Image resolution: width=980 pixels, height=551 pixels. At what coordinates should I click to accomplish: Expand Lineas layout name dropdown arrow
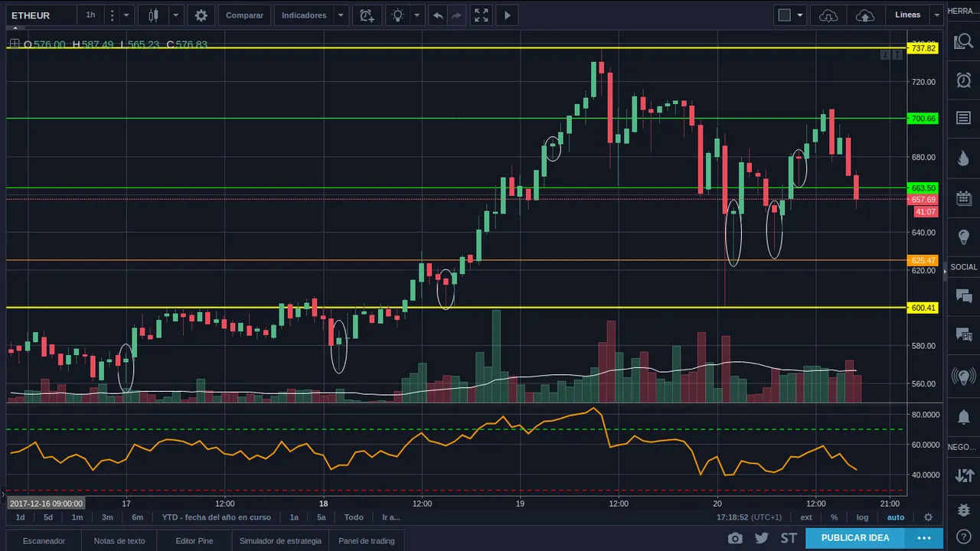click(x=936, y=15)
